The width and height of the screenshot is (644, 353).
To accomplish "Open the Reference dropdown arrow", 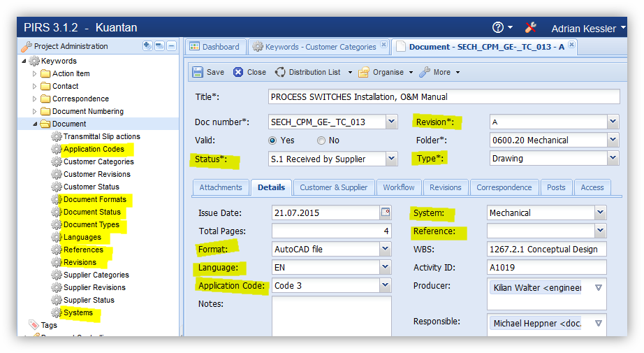I will (601, 231).
